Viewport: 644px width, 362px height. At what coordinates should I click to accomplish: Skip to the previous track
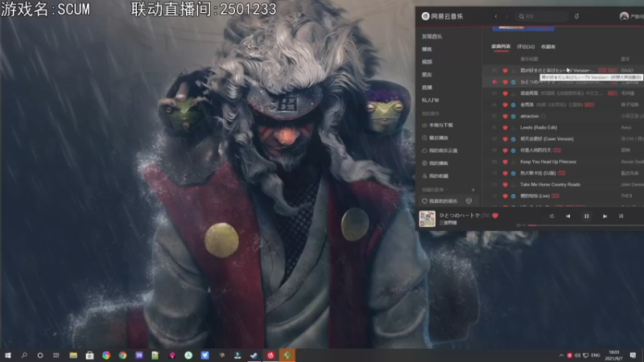568,216
